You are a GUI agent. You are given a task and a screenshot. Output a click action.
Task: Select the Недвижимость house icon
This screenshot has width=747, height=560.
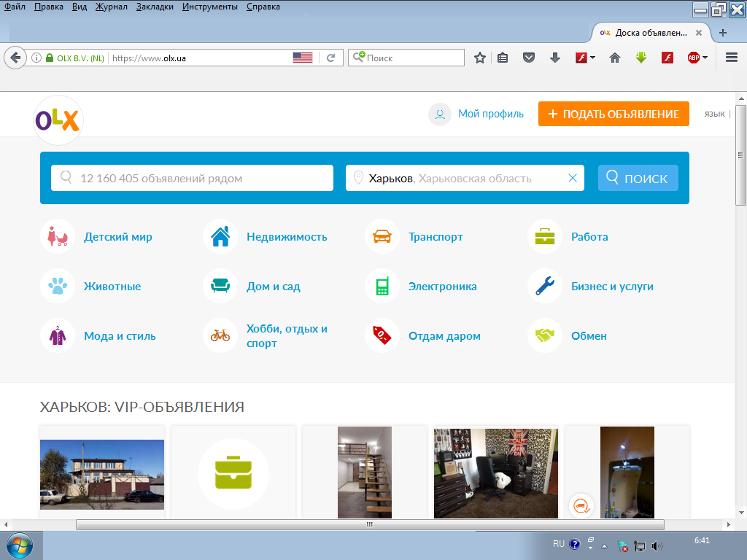tap(220, 237)
